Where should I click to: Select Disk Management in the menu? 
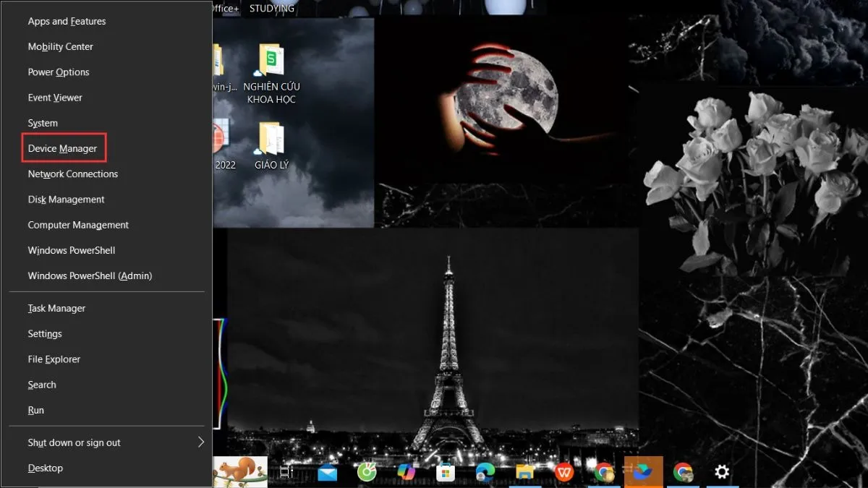66,199
